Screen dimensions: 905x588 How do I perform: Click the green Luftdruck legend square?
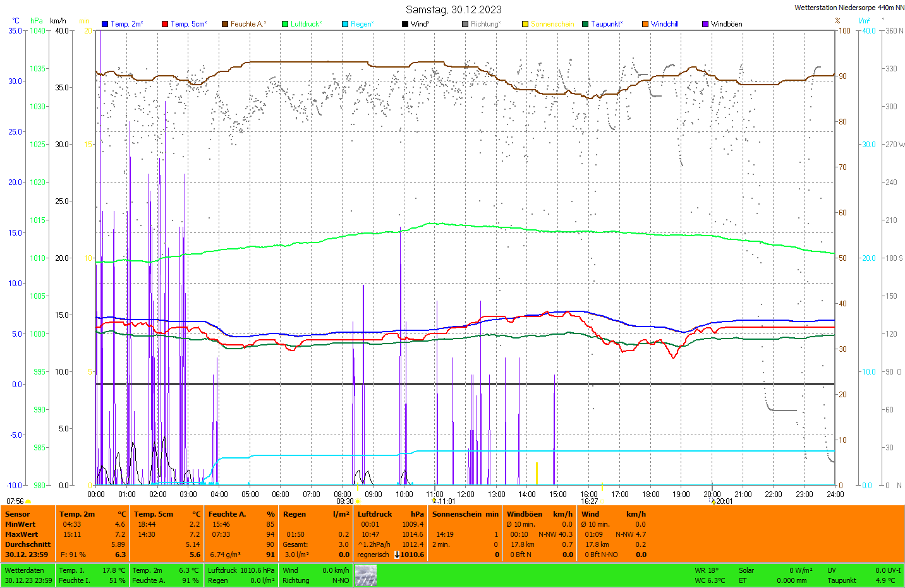point(285,24)
